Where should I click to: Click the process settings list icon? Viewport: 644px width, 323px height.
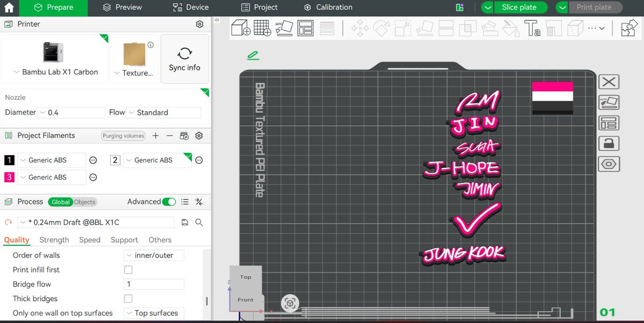coord(185,202)
